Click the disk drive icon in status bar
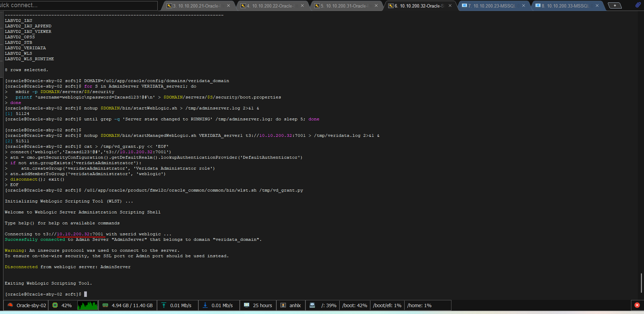Viewport: 644px width, 314px height. (x=312, y=305)
